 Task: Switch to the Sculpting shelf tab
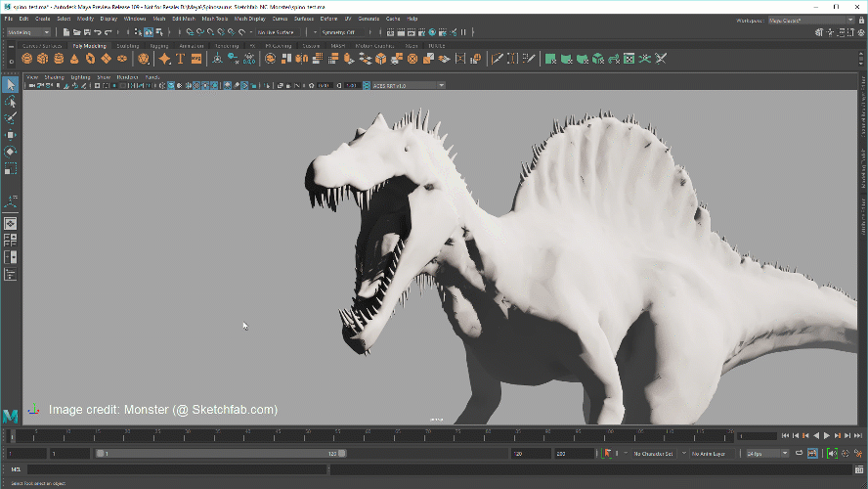(x=127, y=46)
